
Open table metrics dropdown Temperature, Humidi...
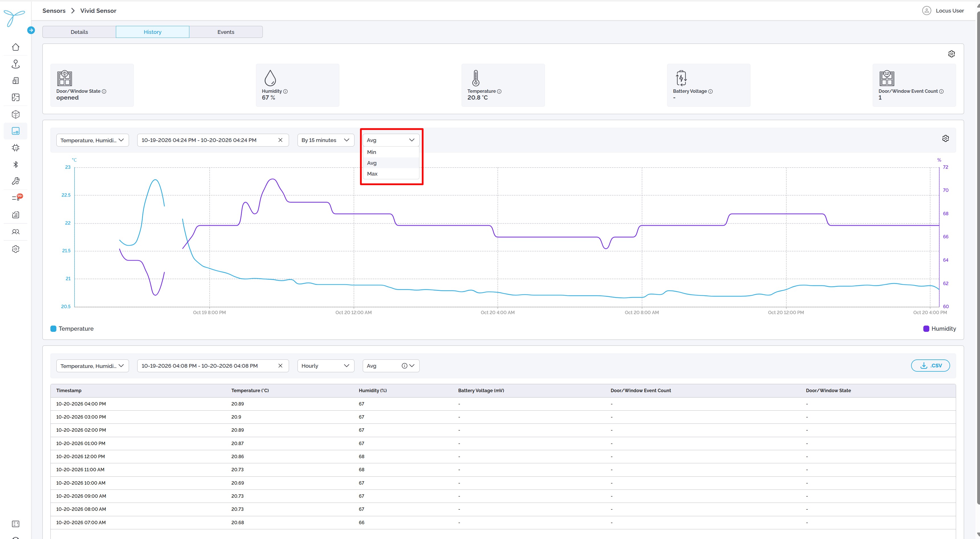pos(93,366)
